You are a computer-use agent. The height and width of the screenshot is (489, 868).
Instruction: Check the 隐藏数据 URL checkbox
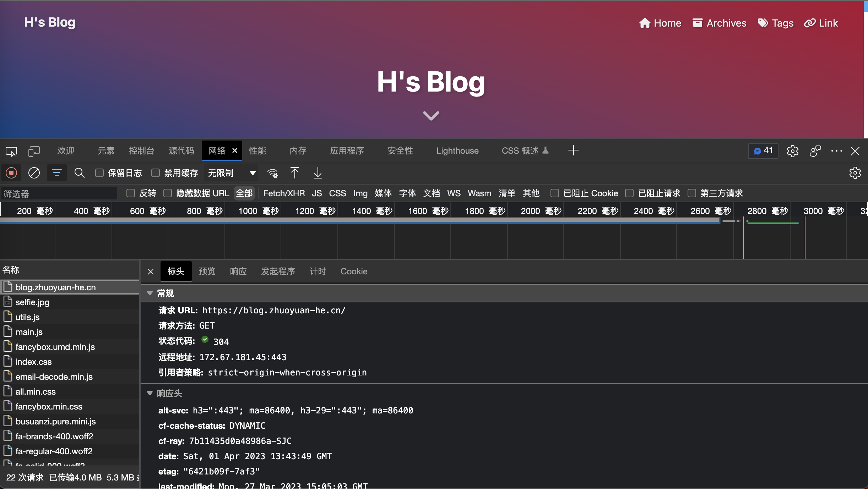[x=168, y=193]
